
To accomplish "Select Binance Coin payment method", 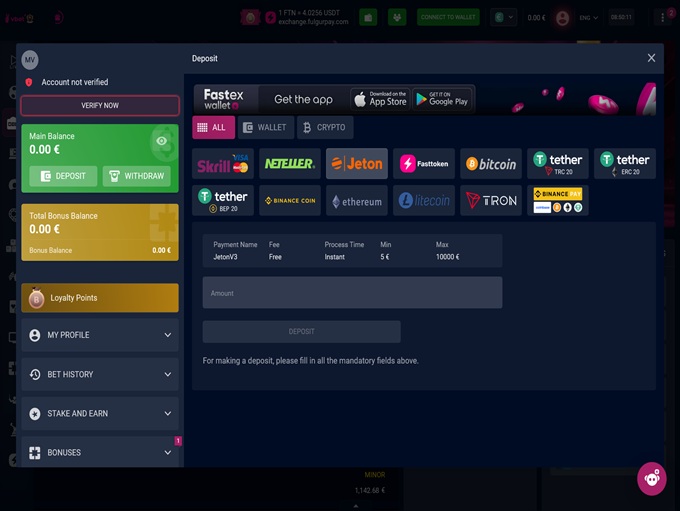I will 290,201.
